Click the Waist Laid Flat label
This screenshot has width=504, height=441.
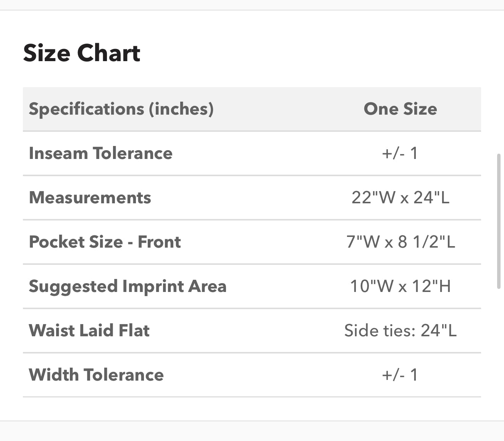click(89, 331)
